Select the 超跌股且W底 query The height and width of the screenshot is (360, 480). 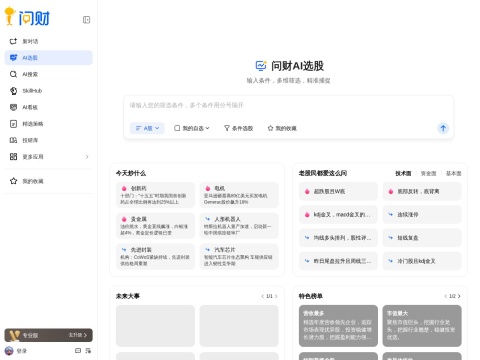338,191
